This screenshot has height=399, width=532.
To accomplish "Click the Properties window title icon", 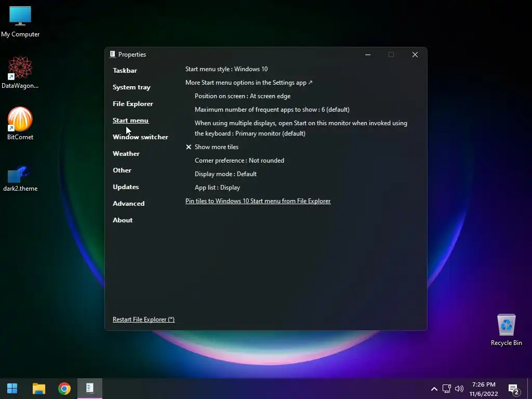I will [x=113, y=54].
